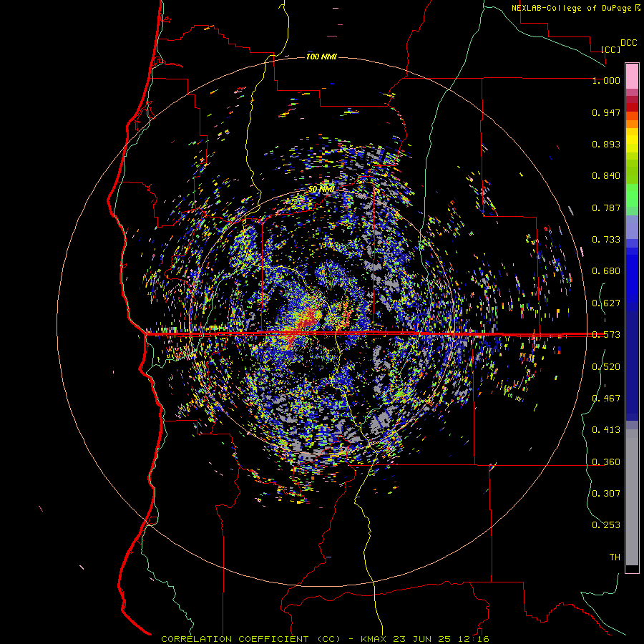Click the black swatch at color bar bottom

tap(632, 568)
